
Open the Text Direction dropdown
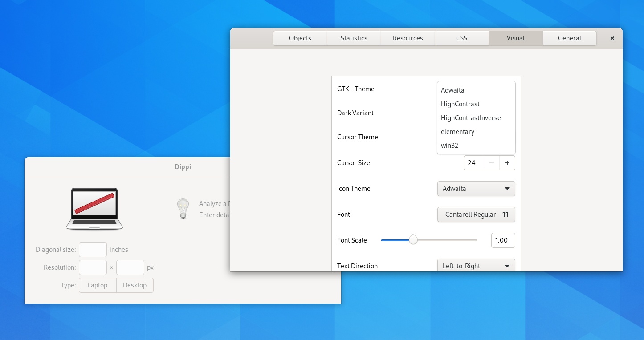pyautogui.click(x=476, y=266)
